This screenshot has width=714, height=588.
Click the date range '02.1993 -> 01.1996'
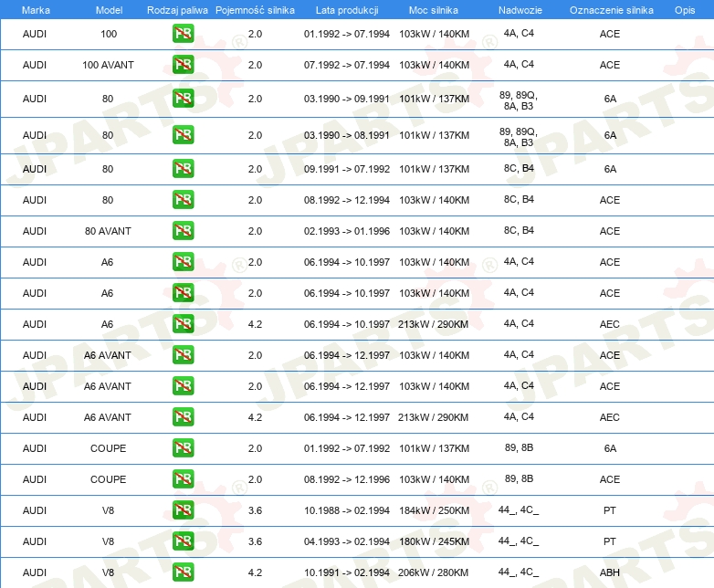coord(347,231)
